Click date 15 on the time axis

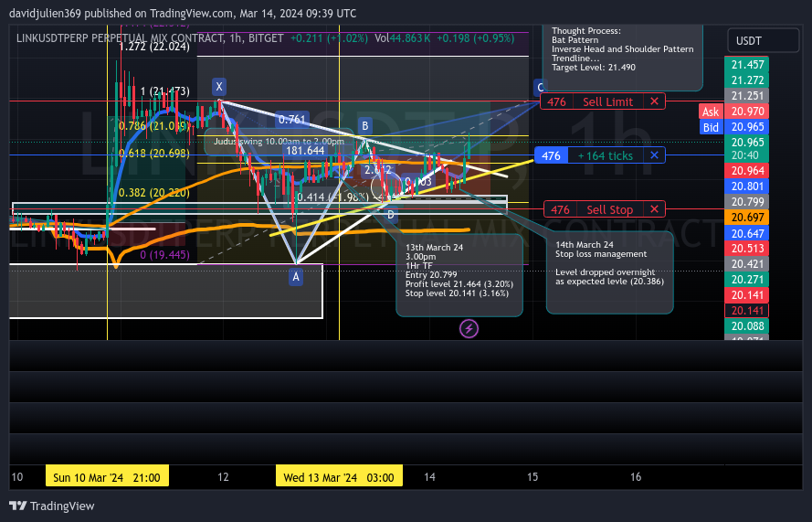(533, 477)
